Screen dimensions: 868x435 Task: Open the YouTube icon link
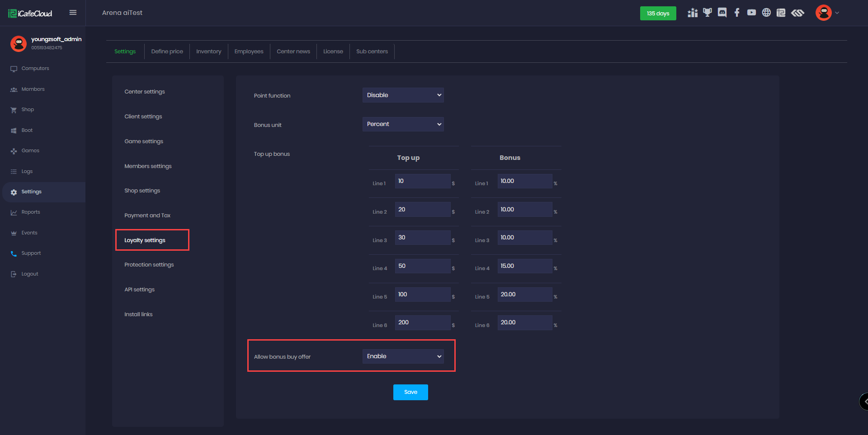[751, 13]
